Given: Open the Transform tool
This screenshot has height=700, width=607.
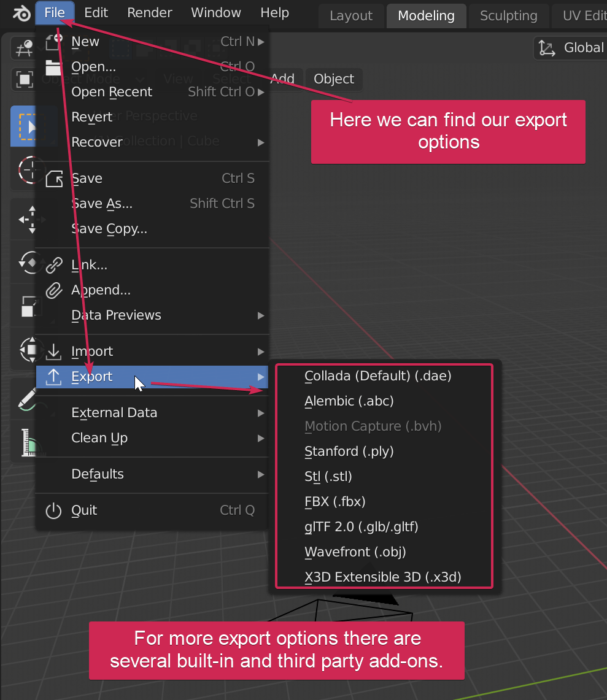Looking at the screenshot, I should 25,350.
